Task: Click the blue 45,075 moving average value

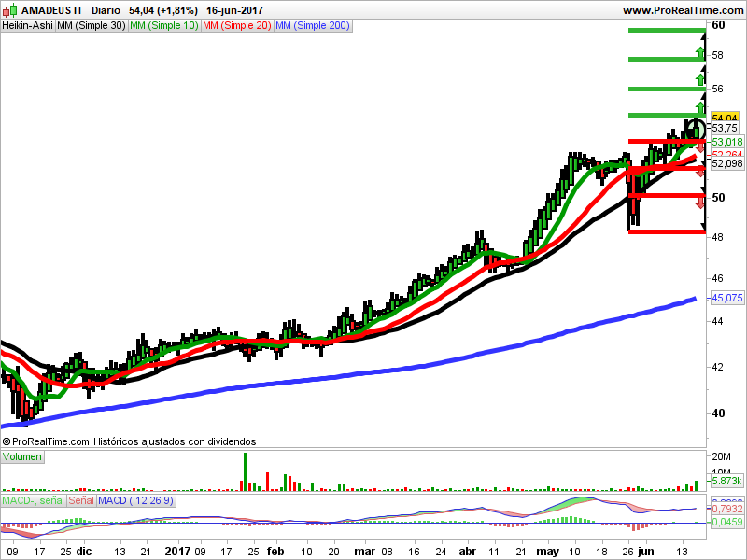Action: click(726, 298)
